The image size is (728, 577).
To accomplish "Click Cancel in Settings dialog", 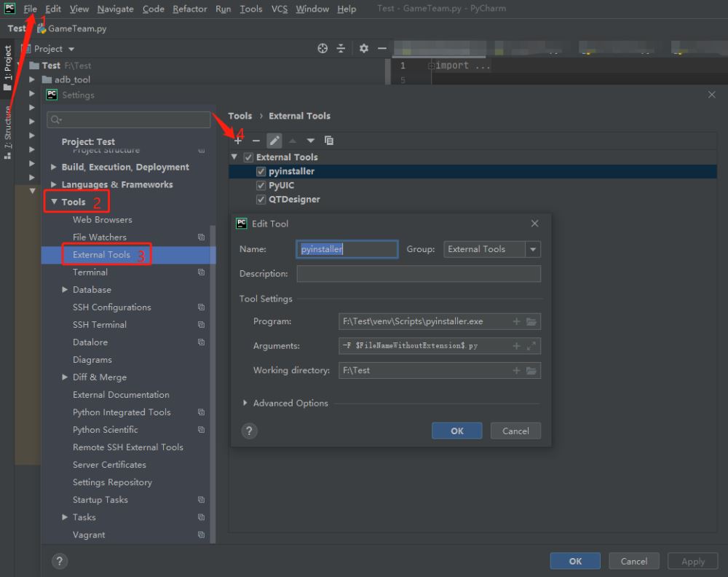I will pyautogui.click(x=634, y=561).
